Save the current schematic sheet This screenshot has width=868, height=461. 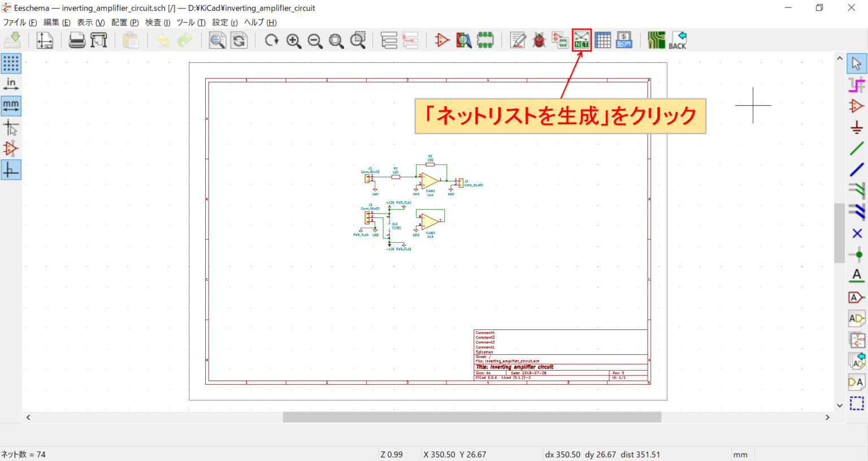point(12,40)
